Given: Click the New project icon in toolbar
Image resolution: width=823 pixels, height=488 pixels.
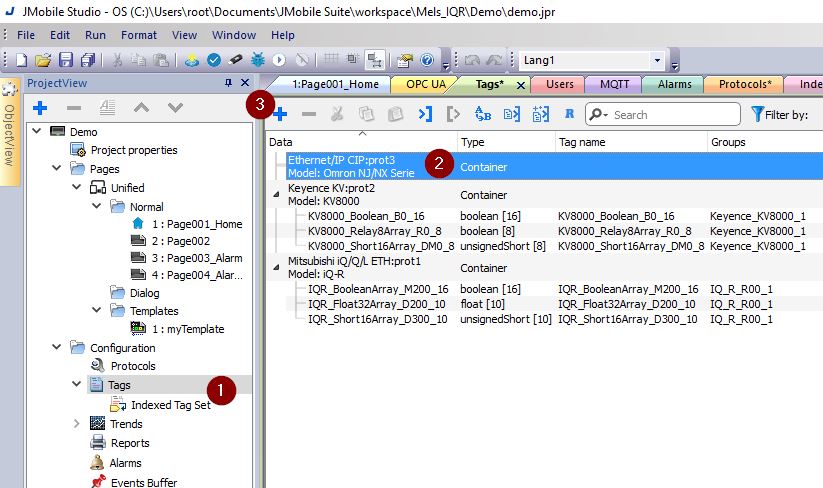Looking at the screenshot, I should click(22, 60).
